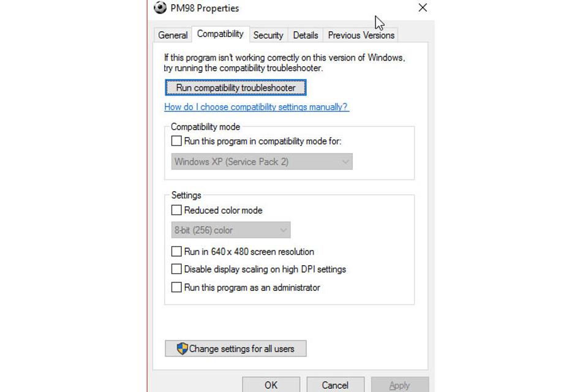
Task: Select the Previous Versions tab
Action: pyautogui.click(x=361, y=36)
